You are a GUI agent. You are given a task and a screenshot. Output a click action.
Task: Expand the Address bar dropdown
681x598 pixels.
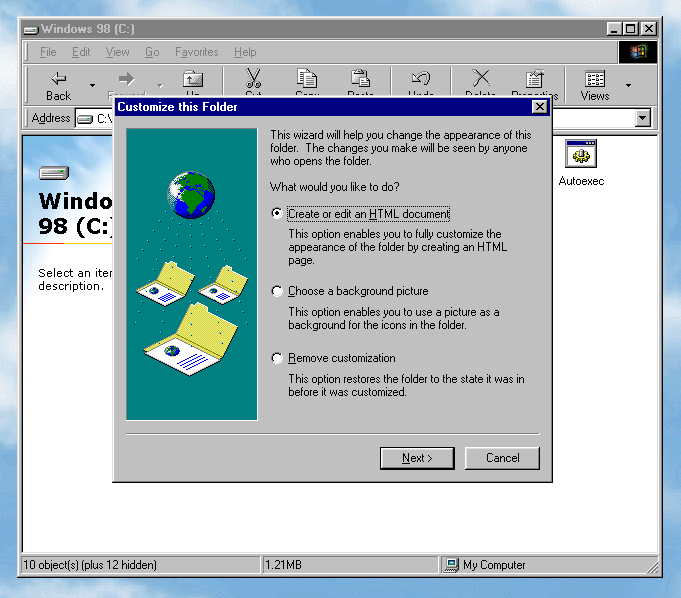click(x=643, y=118)
